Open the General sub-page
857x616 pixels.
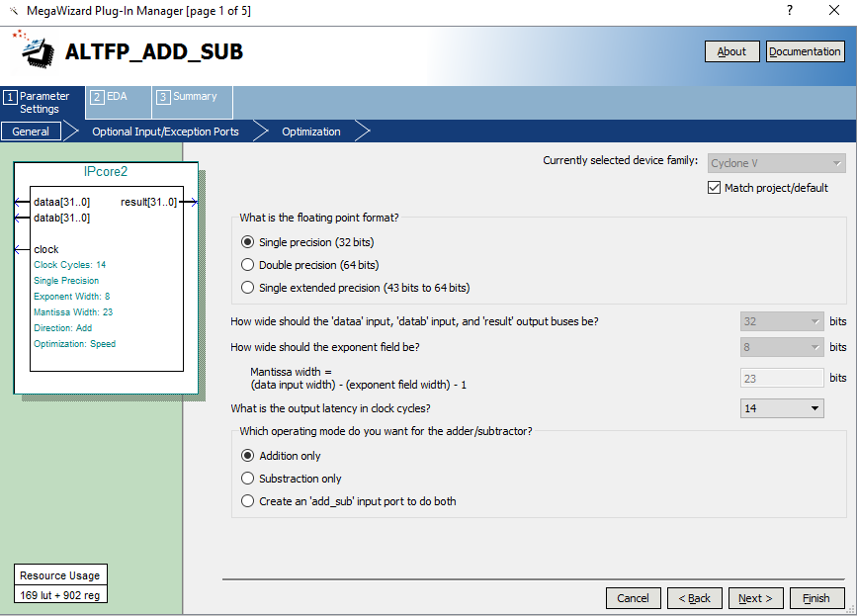point(31,132)
